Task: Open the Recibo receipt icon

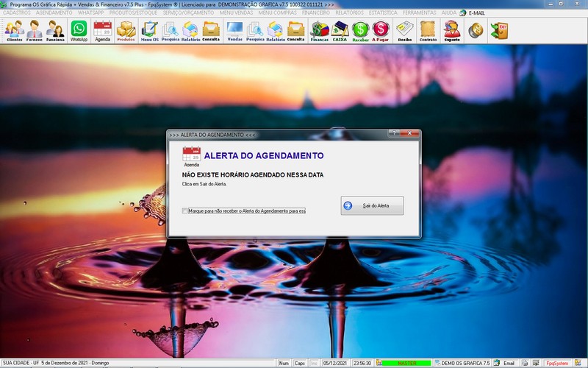Action: click(x=405, y=31)
